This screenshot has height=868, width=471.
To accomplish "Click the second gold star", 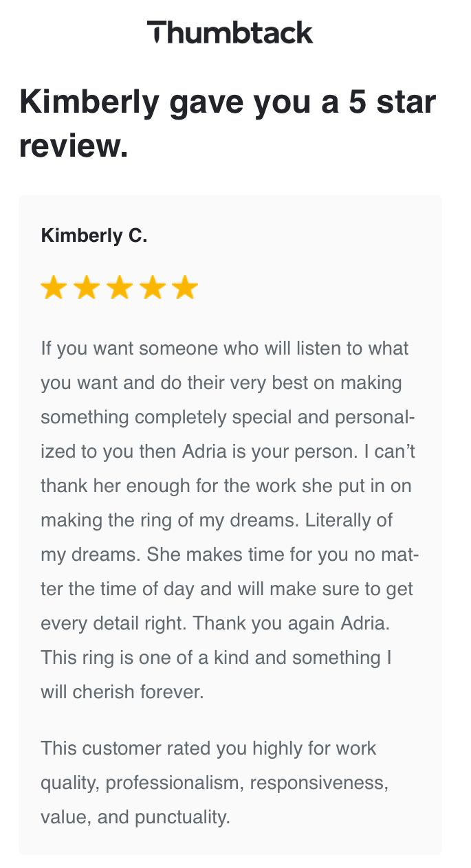I will [86, 288].
